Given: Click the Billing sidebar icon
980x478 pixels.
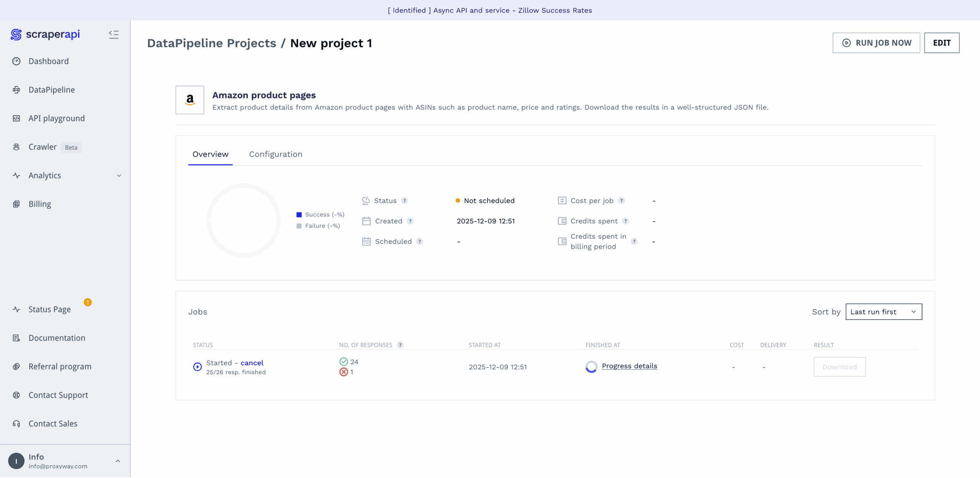Looking at the screenshot, I should click(16, 204).
